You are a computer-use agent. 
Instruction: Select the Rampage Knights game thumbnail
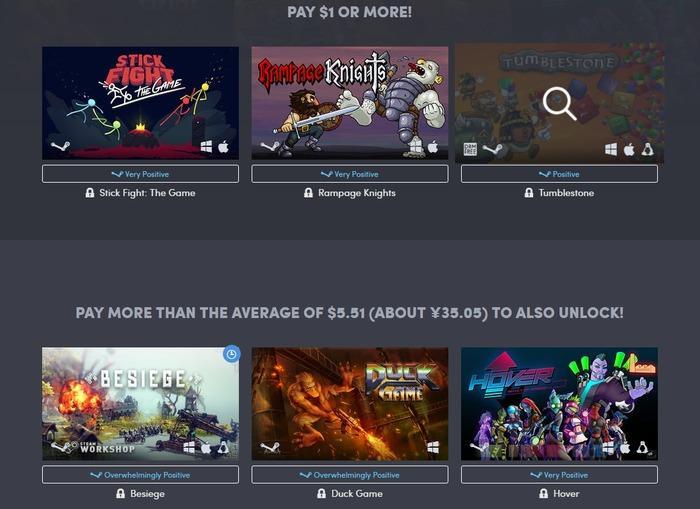coord(350,103)
